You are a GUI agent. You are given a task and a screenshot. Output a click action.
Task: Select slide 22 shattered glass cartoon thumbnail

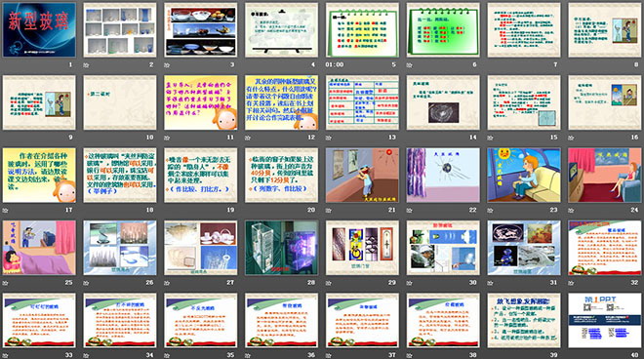[443, 175]
